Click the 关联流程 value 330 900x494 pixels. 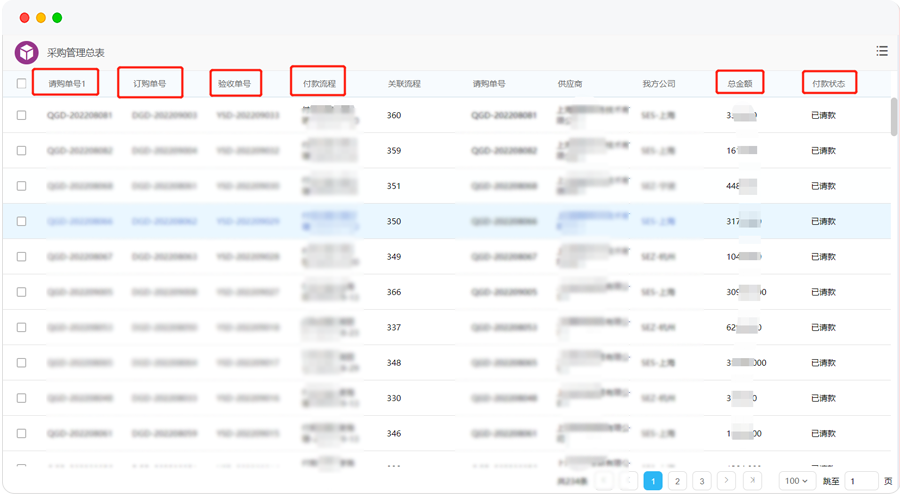coord(394,398)
